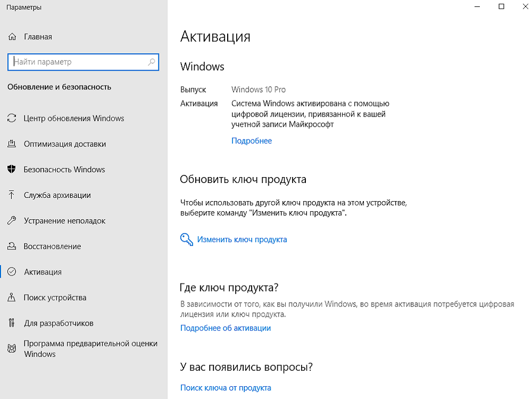
Task: Click the Для разработчиков tools icon
Action: click(12, 323)
